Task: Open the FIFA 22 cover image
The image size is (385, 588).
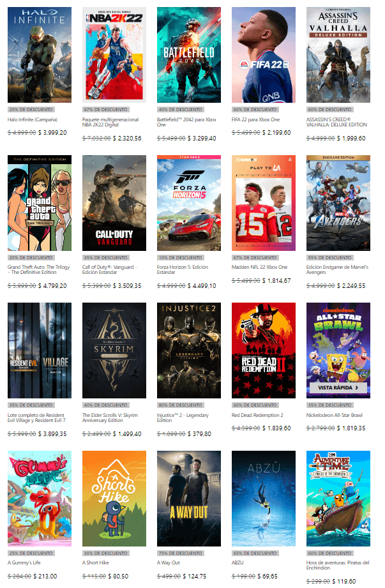Action: tap(264, 55)
